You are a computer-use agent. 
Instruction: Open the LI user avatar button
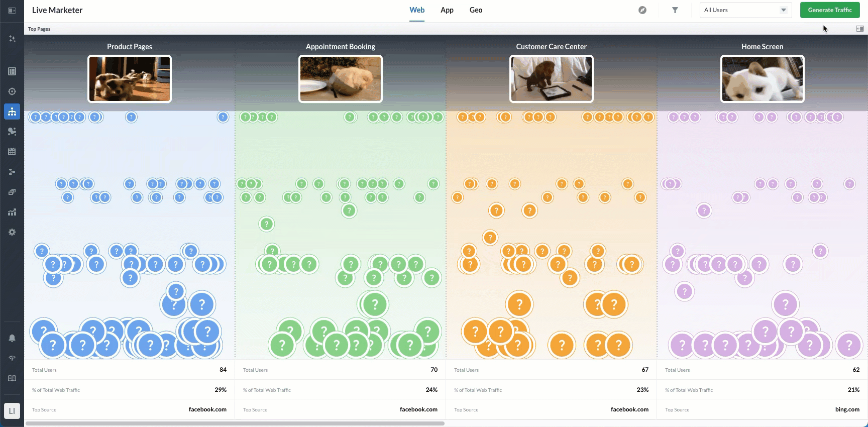click(12, 411)
